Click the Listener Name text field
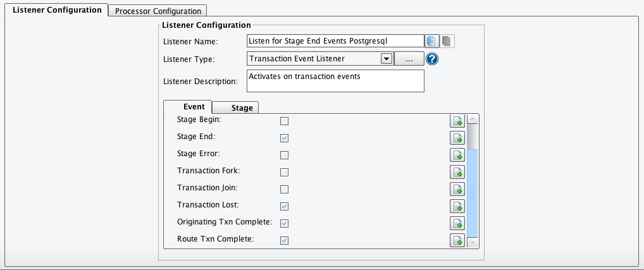Image resolution: width=644 pixels, height=270 pixels. coord(335,41)
